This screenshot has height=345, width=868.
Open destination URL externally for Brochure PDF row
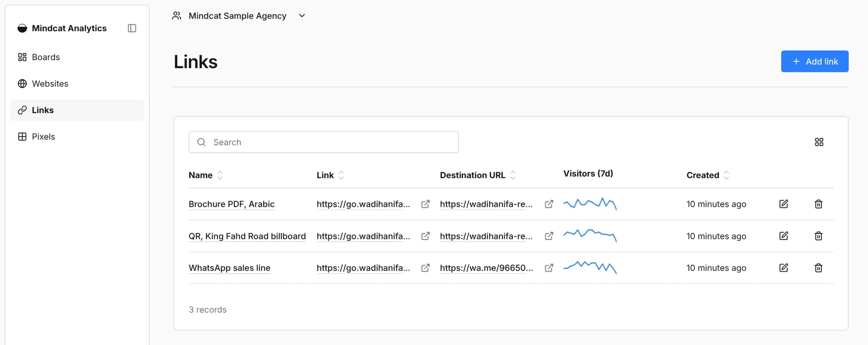tap(549, 204)
